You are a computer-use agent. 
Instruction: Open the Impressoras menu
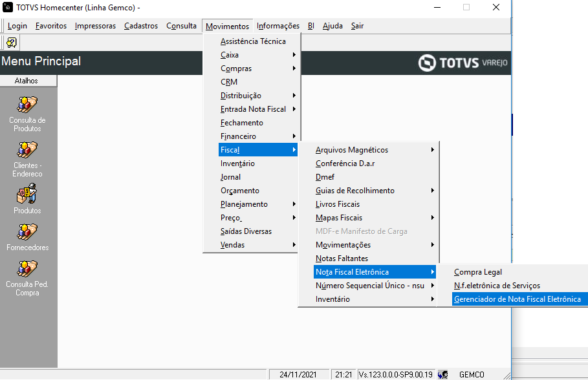pos(95,26)
